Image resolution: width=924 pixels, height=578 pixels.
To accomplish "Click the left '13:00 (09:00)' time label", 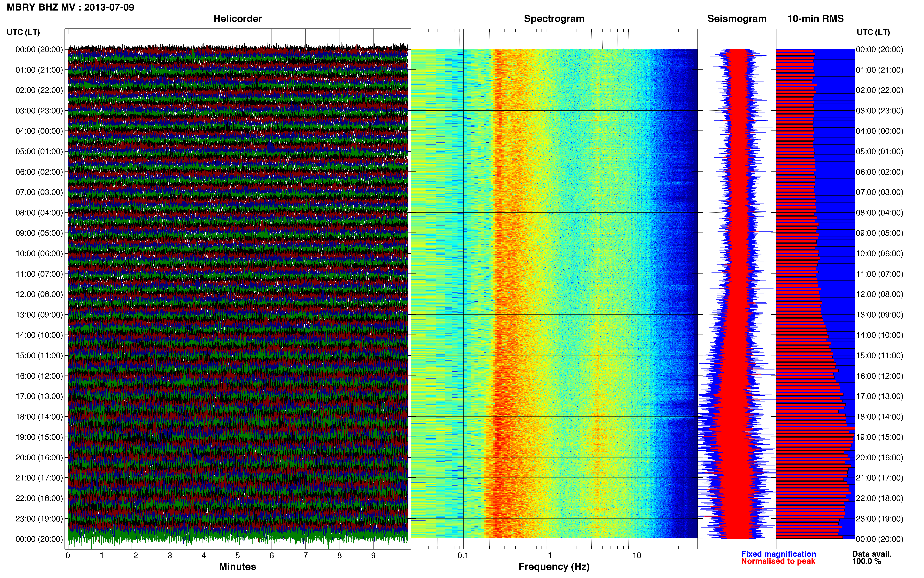I will coord(39,315).
